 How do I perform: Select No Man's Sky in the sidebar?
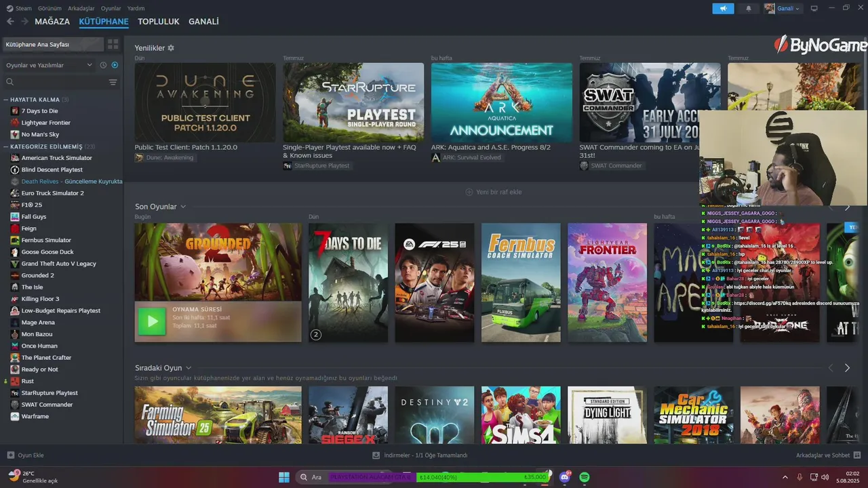coord(40,134)
